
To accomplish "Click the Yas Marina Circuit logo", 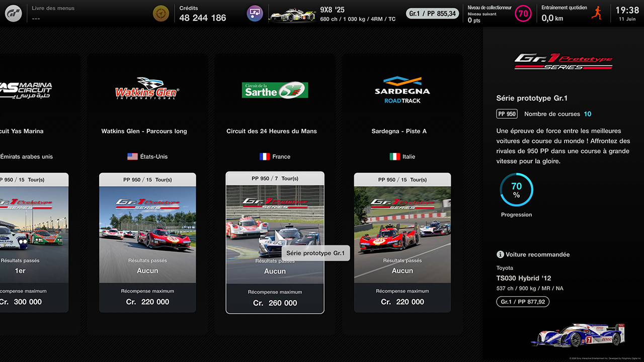I will pyautogui.click(x=26, y=90).
